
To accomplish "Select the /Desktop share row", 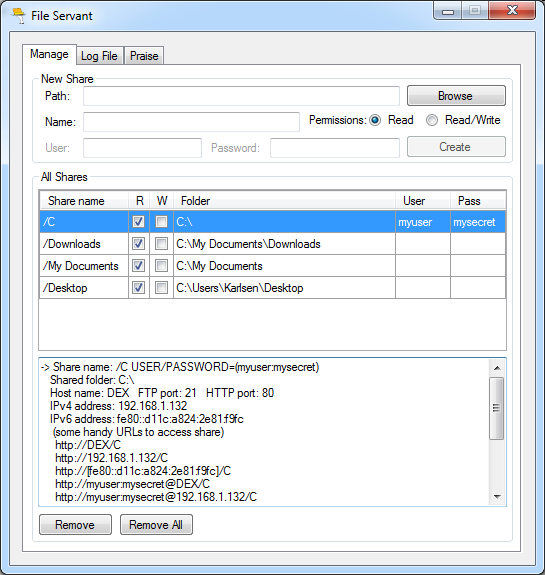I will 272,288.
